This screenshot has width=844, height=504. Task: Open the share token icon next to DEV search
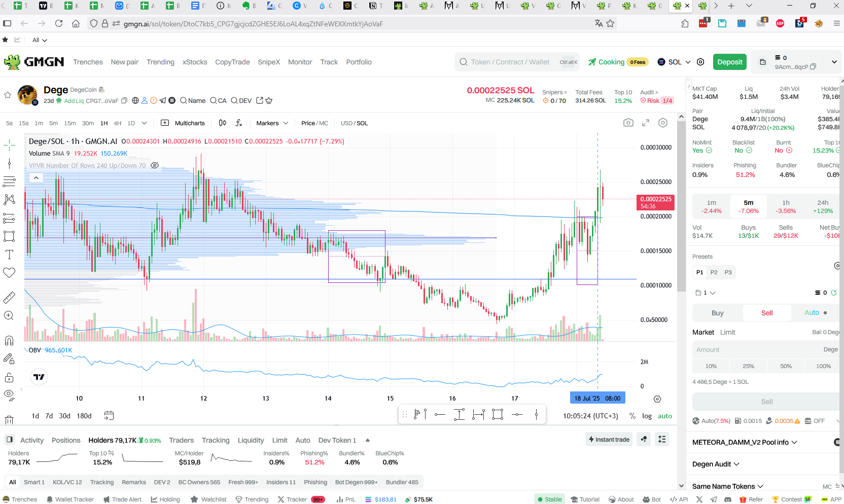point(260,100)
